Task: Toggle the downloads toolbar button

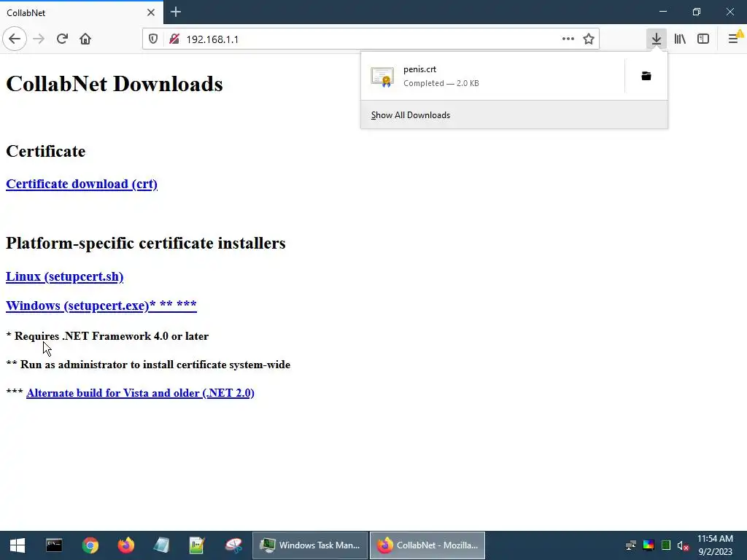Action: tap(657, 39)
